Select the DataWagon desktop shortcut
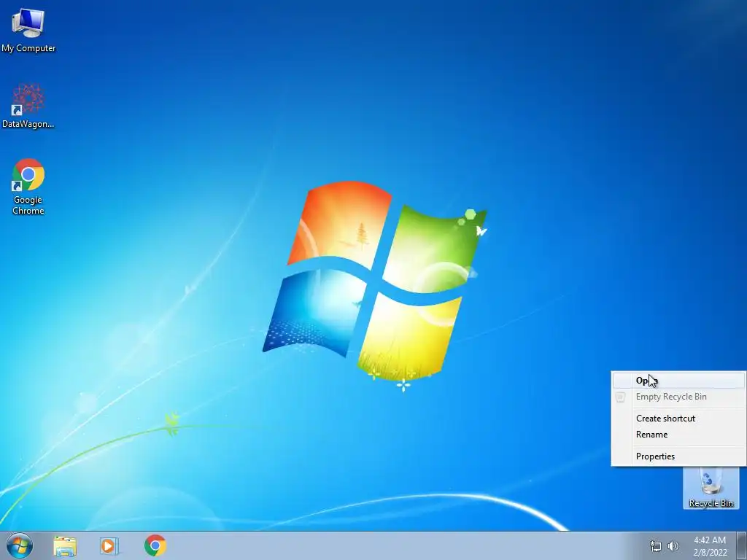The width and height of the screenshot is (747, 560). pos(28,106)
